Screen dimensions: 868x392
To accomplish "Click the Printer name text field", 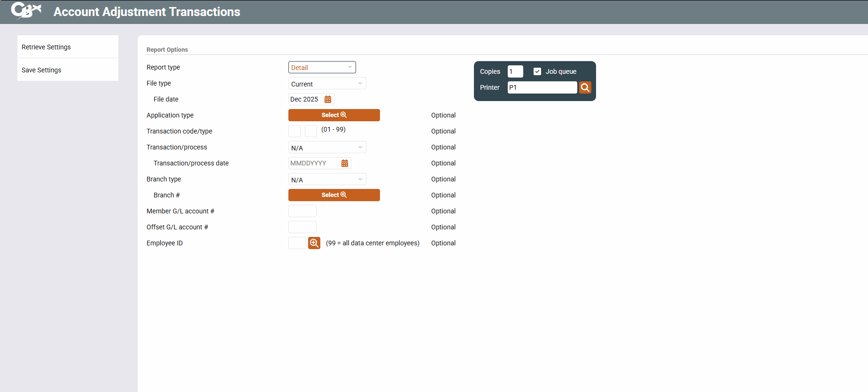I will tap(542, 87).
